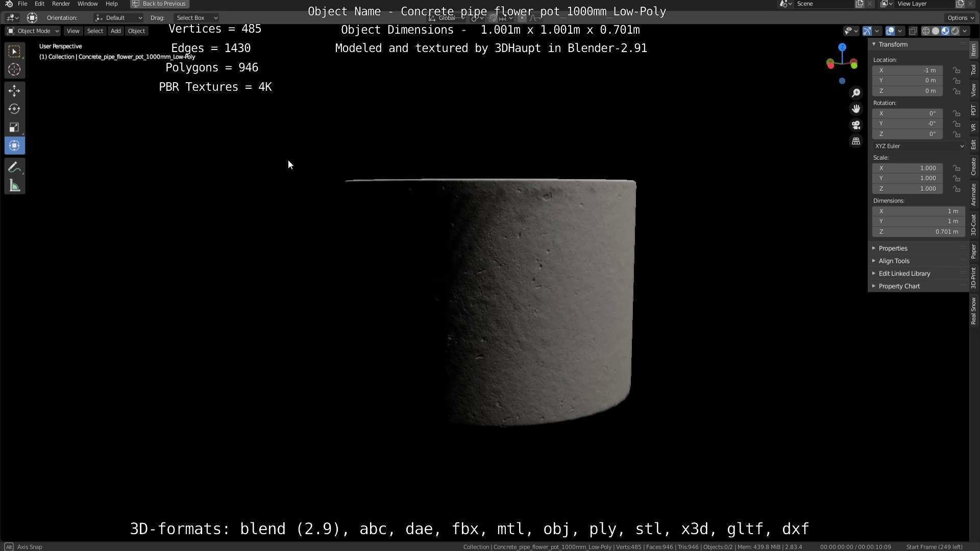Select the Scale tool
The width and height of the screenshot is (980, 551).
coord(14,128)
